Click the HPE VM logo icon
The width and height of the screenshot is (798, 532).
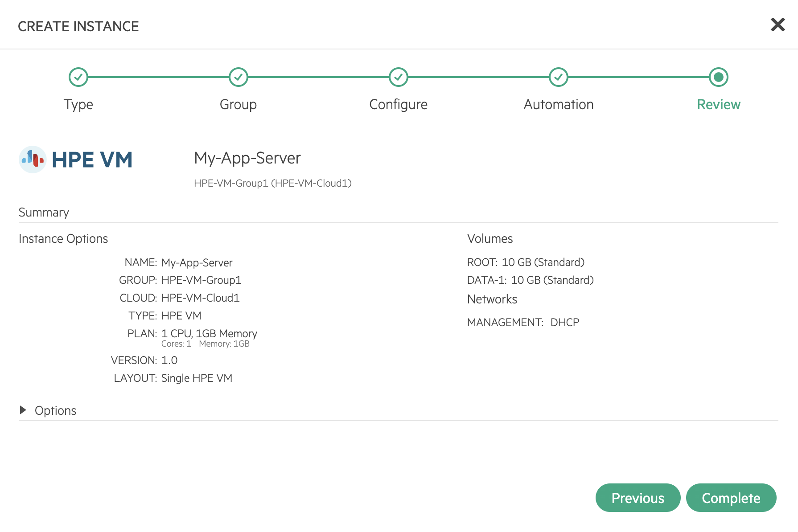click(x=33, y=159)
